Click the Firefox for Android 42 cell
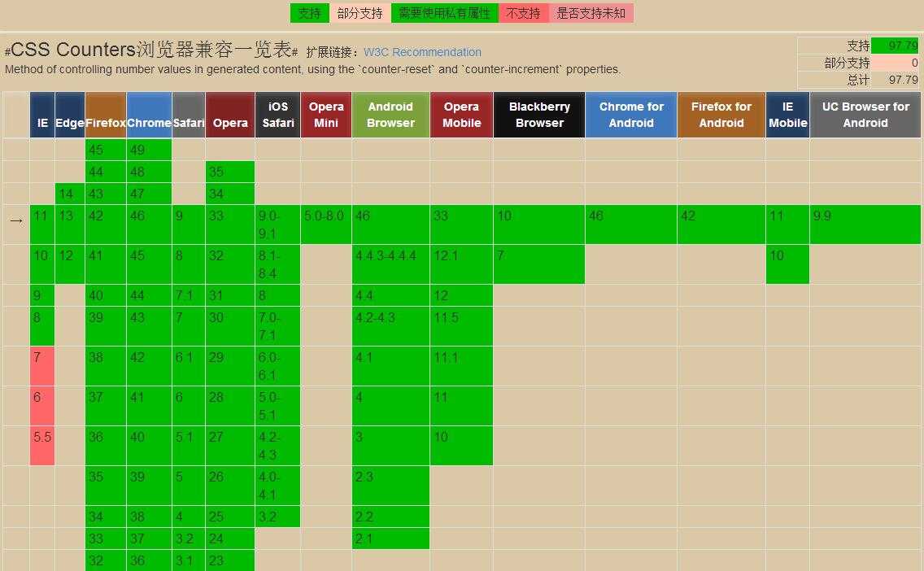This screenshot has width=924, height=571. (x=721, y=224)
